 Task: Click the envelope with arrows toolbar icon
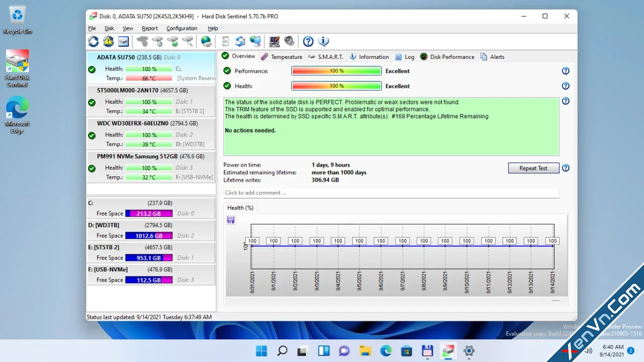coord(240,41)
